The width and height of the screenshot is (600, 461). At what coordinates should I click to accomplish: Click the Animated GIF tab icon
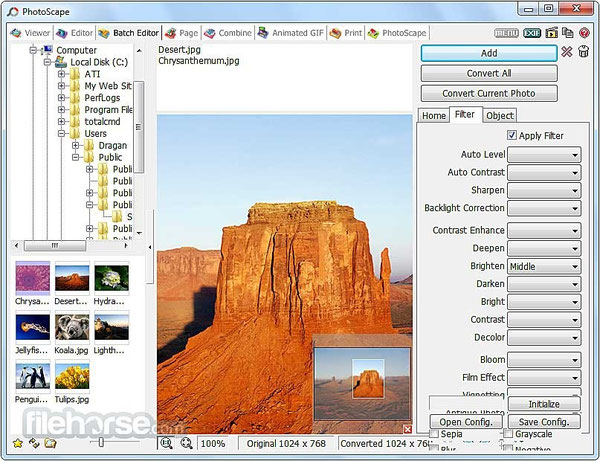click(263, 33)
